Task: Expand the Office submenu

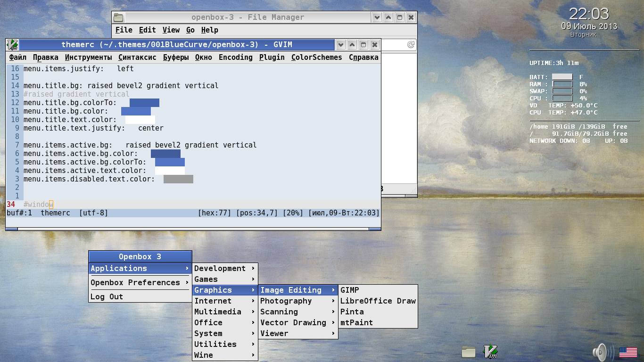Action: [225, 323]
